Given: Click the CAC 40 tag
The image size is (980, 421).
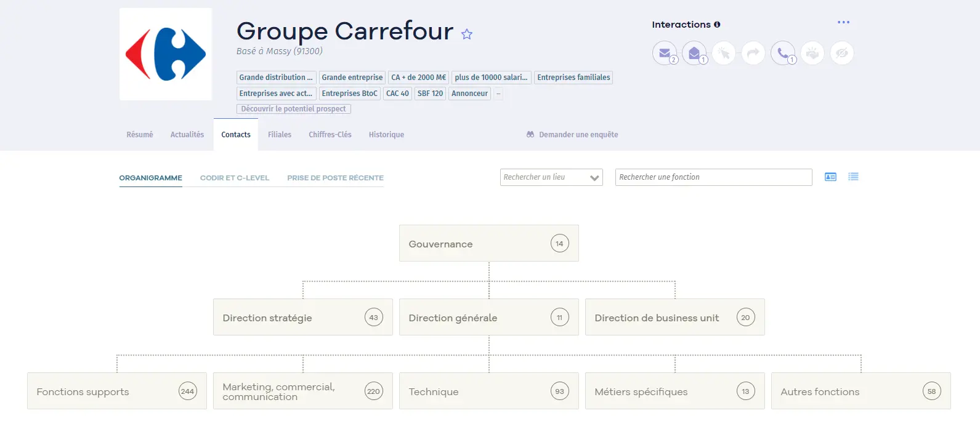Looking at the screenshot, I should click(397, 94).
